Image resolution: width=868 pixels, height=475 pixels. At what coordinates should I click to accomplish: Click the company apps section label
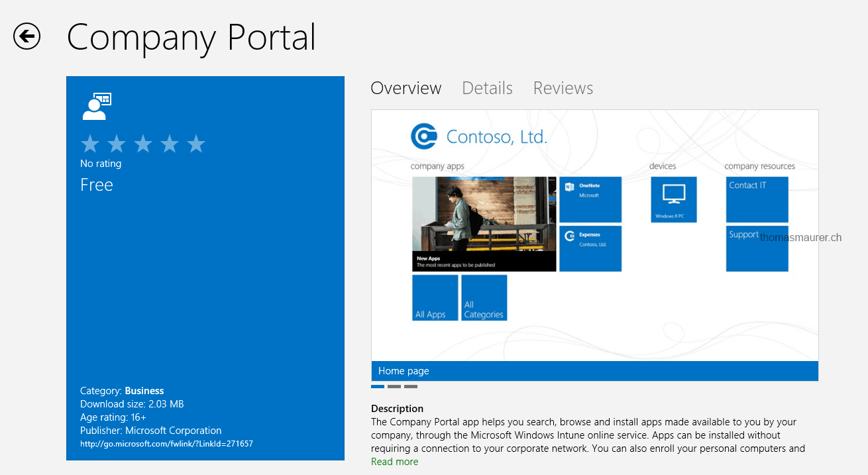(x=437, y=166)
